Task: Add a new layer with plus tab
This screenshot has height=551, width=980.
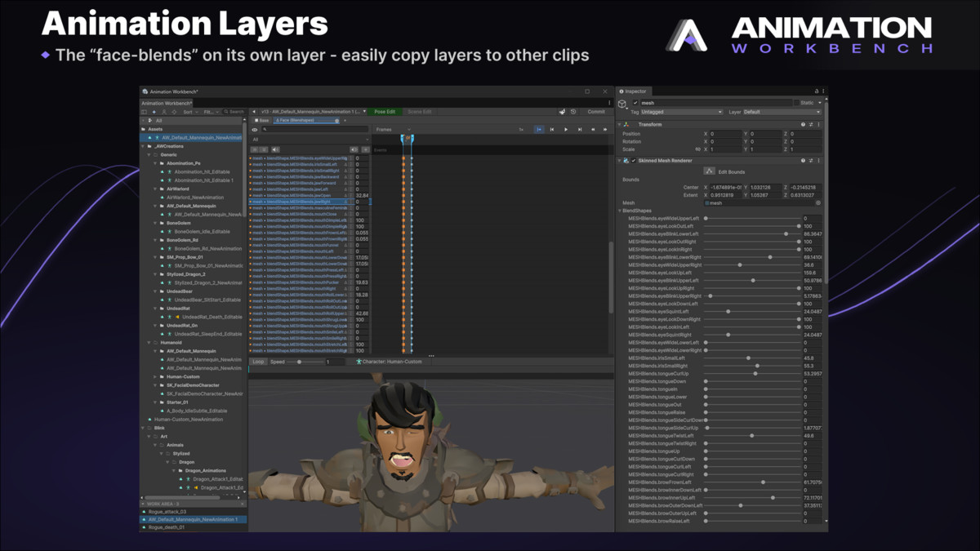Action: [345, 120]
